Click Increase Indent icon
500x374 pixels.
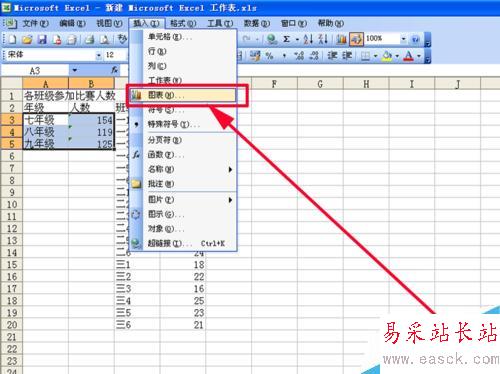[347, 56]
